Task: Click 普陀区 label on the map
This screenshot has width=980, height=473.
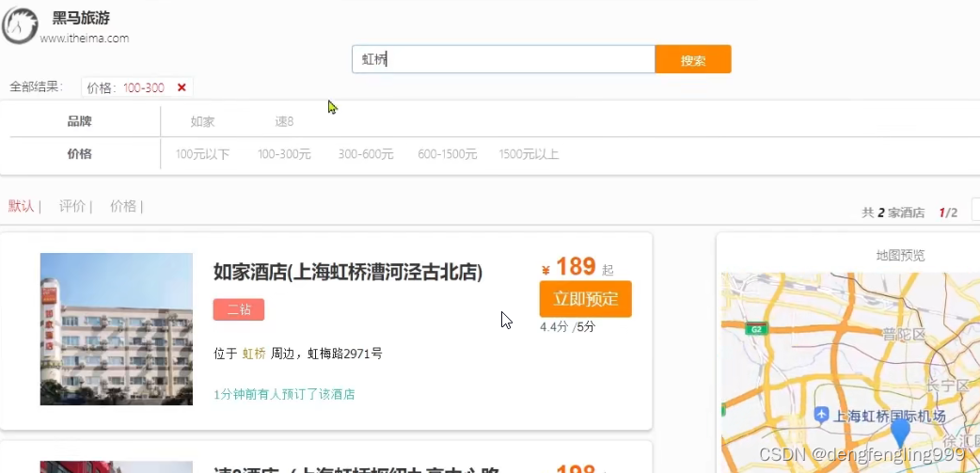Action: (x=904, y=334)
